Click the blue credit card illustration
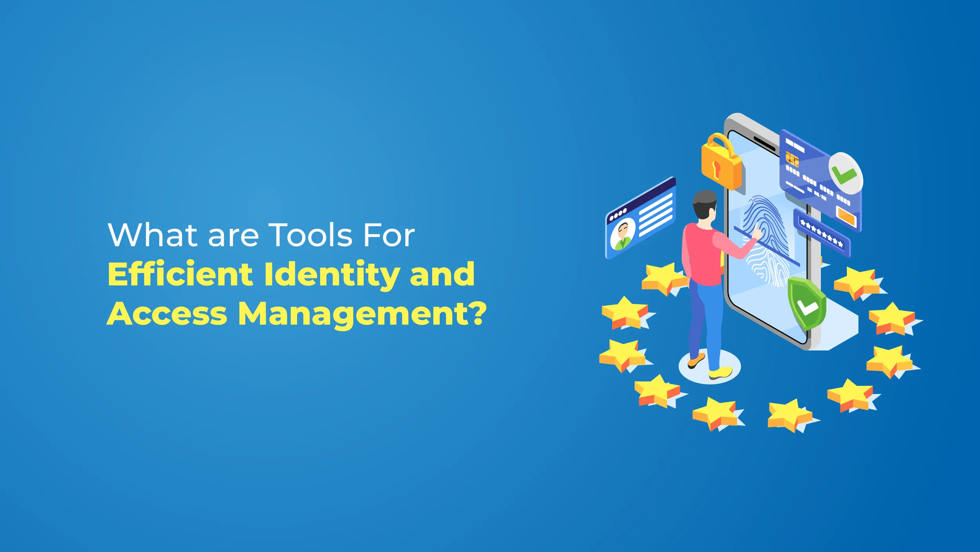This screenshot has width=980, height=552. pos(820,181)
